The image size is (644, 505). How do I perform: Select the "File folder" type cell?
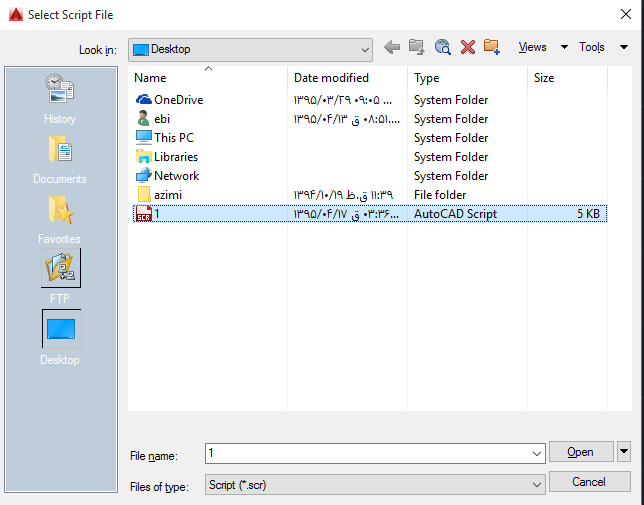tap(440, 195)
